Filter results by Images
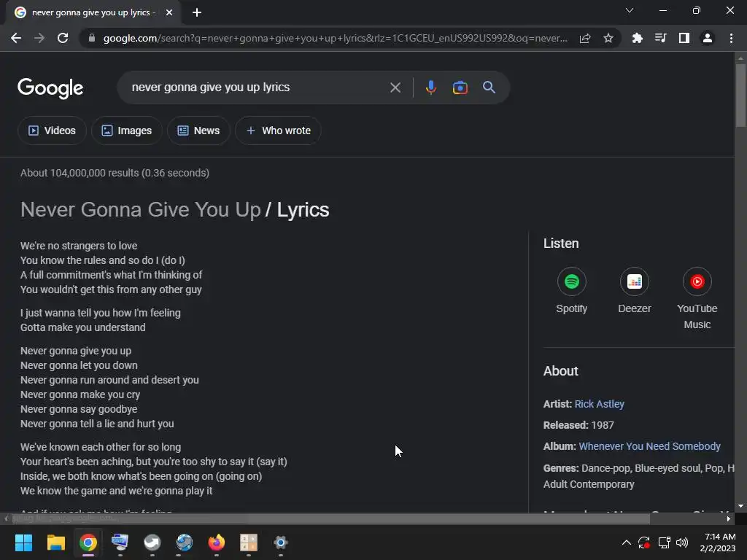Image resolution: width=747 pixels, height=560 pixels. [127, 131]
